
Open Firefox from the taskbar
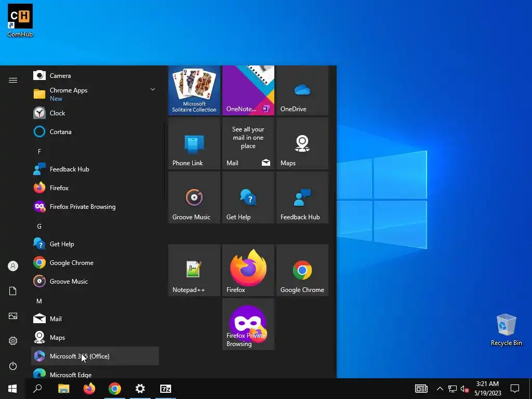89,389
